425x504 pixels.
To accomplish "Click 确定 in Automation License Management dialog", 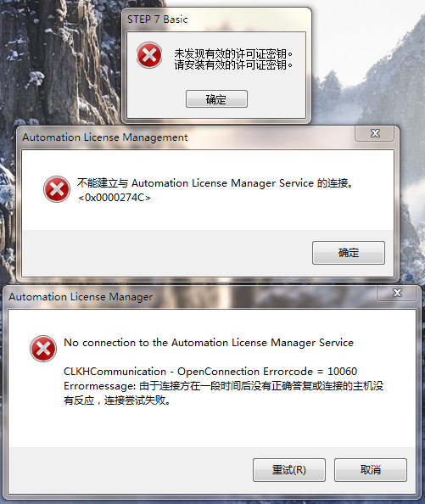I will [x=348, y=253].
